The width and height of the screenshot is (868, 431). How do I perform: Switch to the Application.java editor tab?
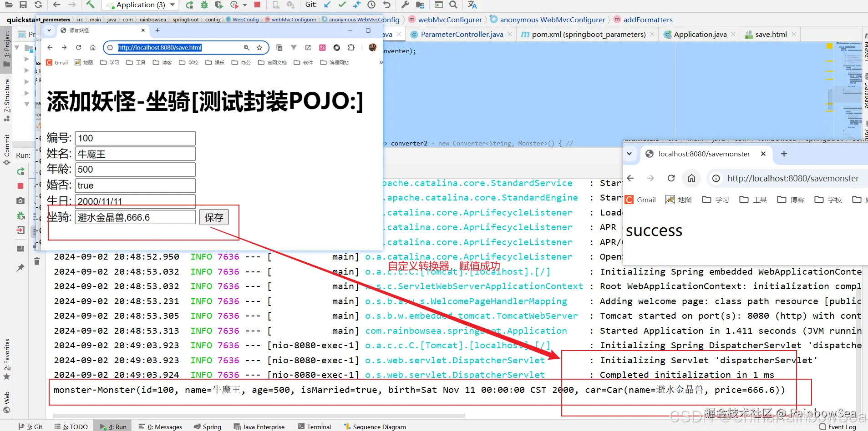point(700,34)
